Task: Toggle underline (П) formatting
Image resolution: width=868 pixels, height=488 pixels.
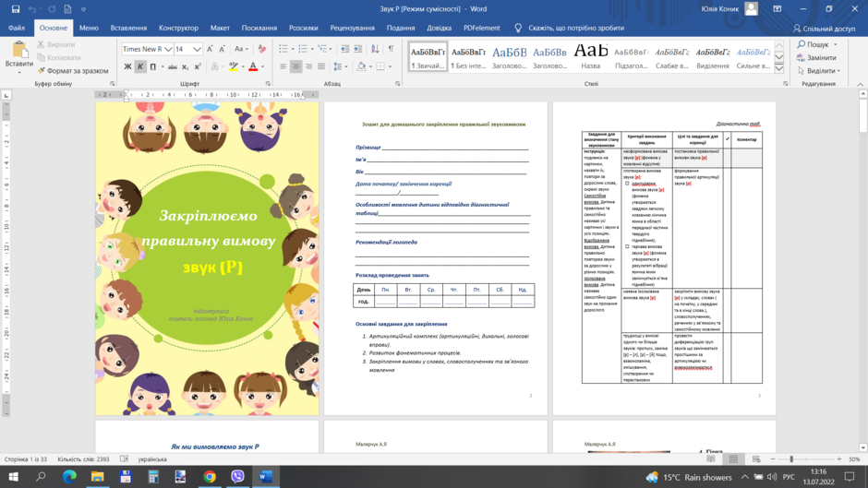Action: 152,67
